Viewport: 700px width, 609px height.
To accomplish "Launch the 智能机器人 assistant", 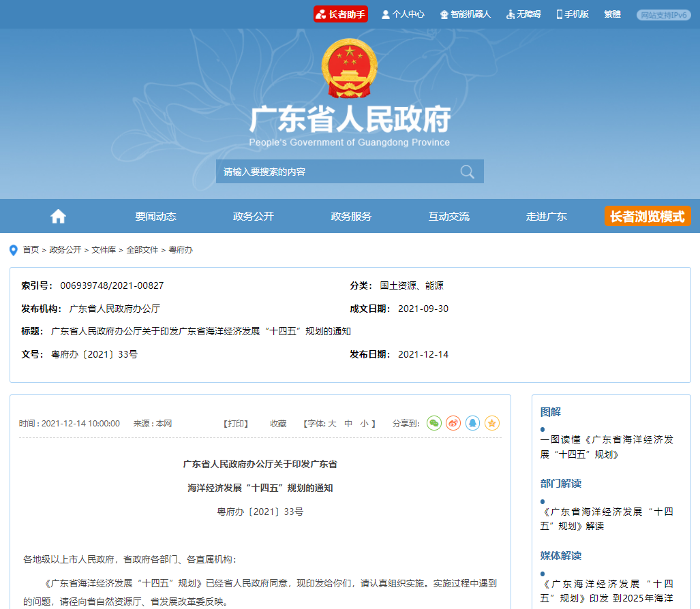I will coord(465,14).
